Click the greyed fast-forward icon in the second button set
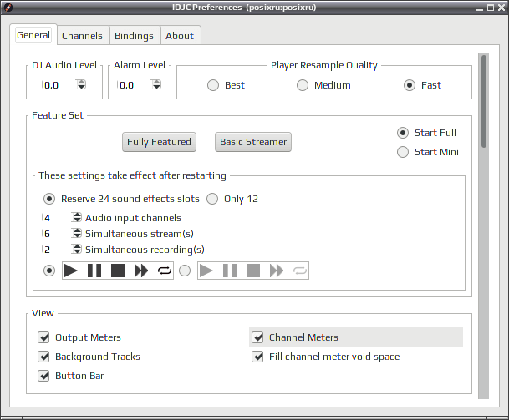The height and width of the screenshot is (420, 509). point(277,271)
